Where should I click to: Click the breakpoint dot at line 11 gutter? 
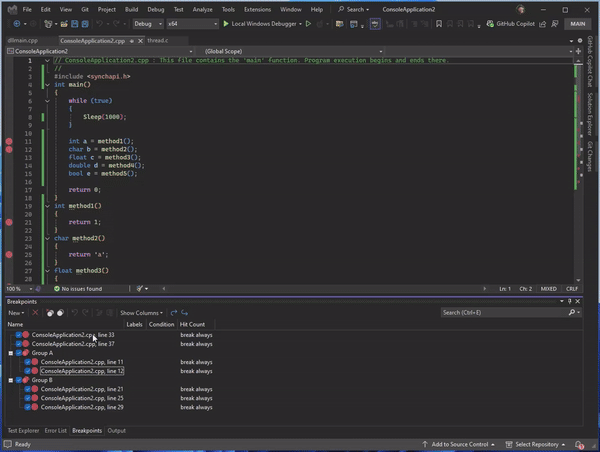[x=9, y=140]
